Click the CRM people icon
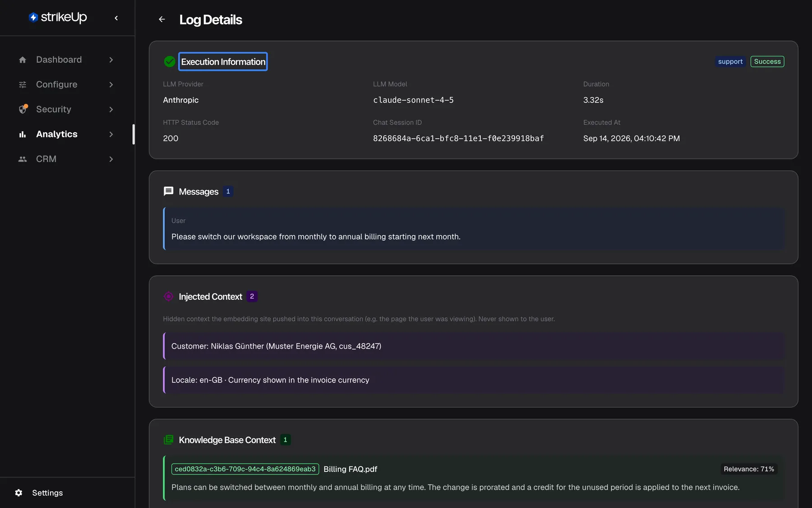 click(23, 159)
